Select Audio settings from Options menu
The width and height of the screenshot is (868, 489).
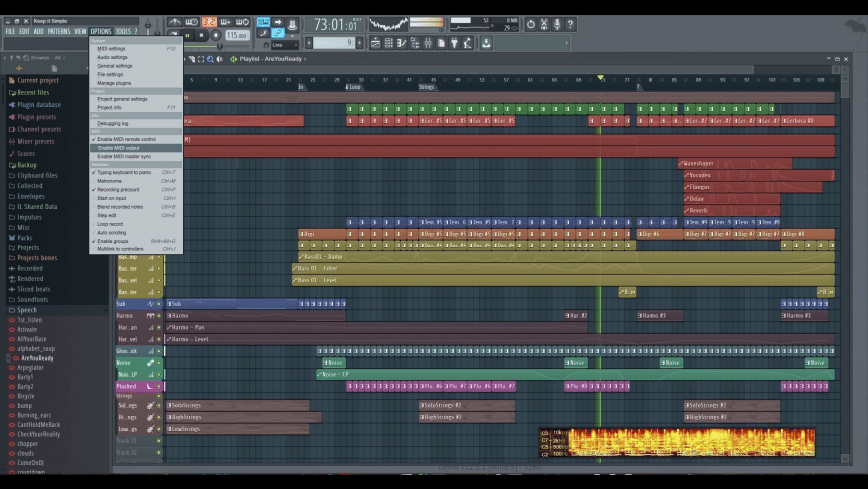[112, 57]
